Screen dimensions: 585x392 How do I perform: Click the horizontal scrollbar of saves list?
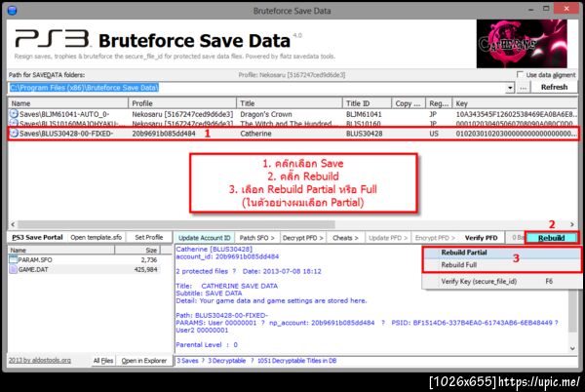click(176, 224)
